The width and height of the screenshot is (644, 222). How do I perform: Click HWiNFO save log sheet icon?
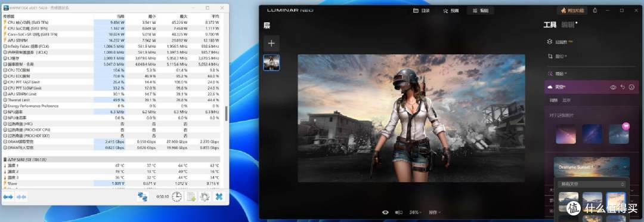pyautogui.click(x=191, y=197)
